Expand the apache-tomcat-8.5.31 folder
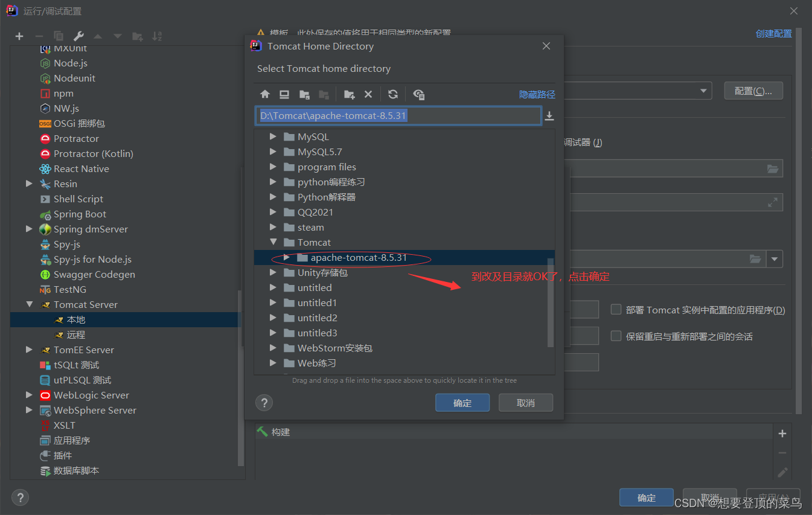 [287, 258]
